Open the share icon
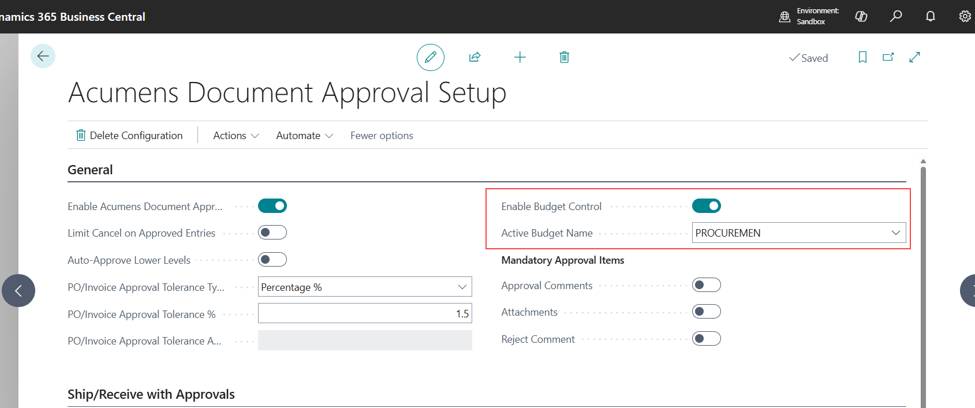This screenshot has width=975, height=408. pos(474,57)
